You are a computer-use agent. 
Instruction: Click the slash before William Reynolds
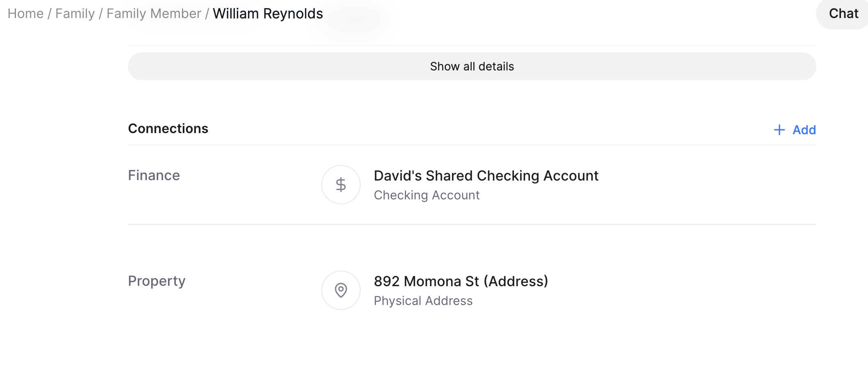[207, 14]
